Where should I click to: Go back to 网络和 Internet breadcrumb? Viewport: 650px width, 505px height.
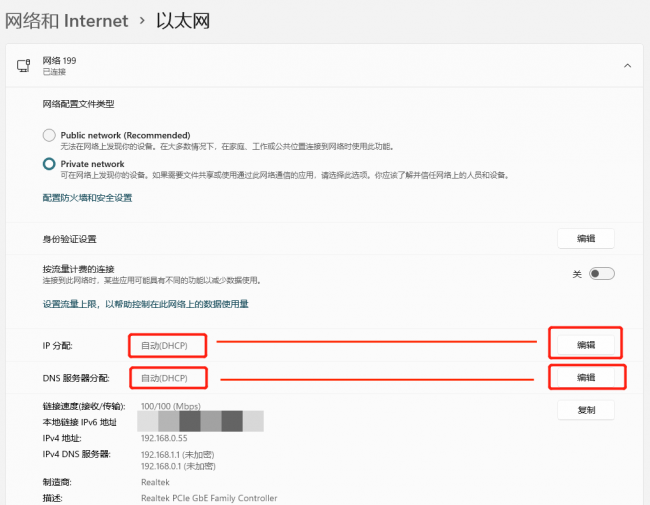66,21
